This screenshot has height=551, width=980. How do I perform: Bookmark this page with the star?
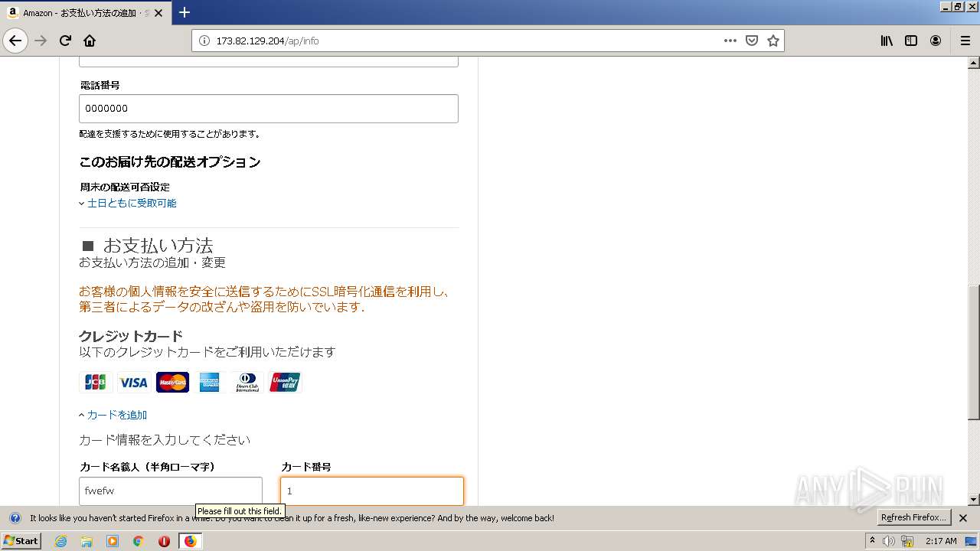tap(773, 41)
